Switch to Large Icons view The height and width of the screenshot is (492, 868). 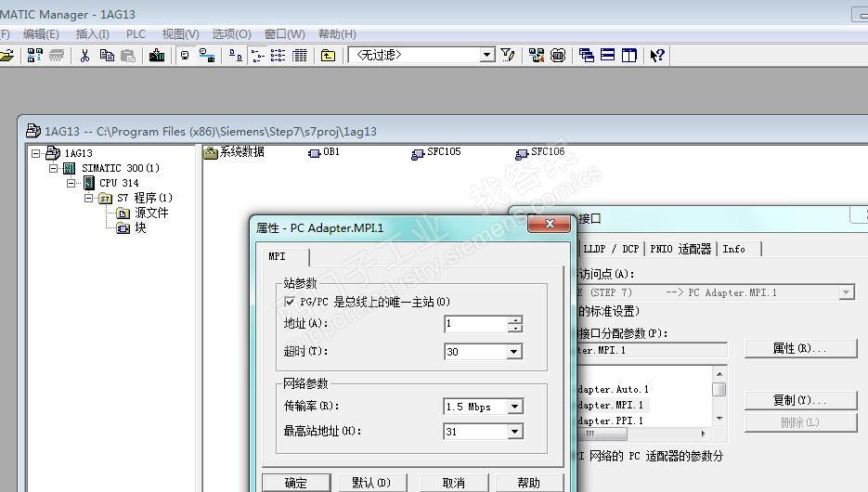coord(235,56)
